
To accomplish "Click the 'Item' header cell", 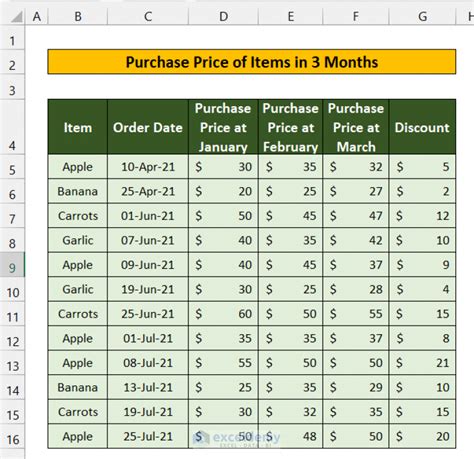I will click(x=78, y=127).
